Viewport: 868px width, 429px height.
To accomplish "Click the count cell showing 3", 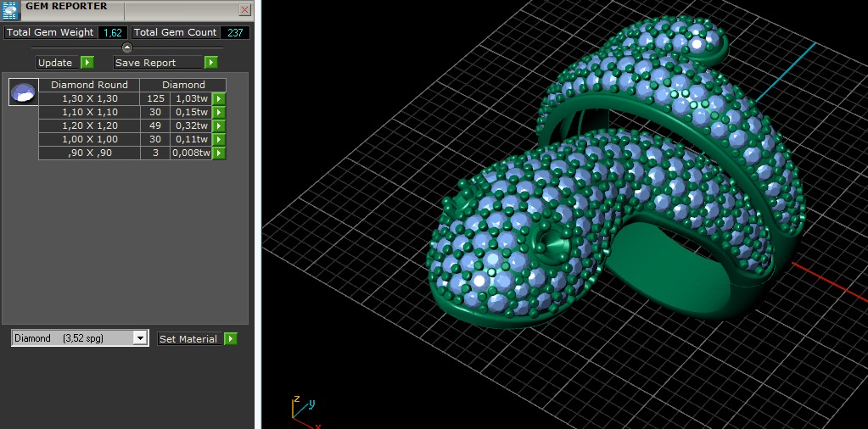I will tap(155, 153).
